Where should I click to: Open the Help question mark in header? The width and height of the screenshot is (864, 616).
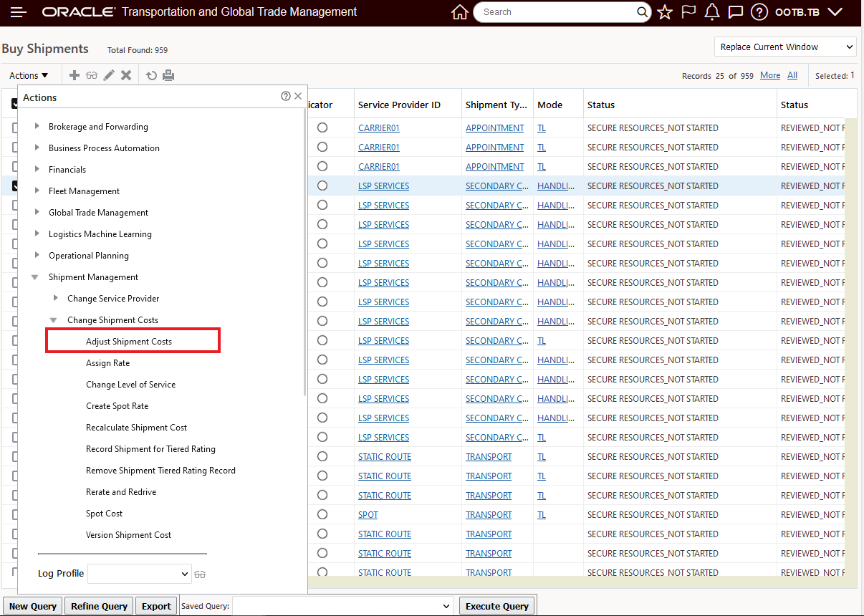tap(759, 12)
